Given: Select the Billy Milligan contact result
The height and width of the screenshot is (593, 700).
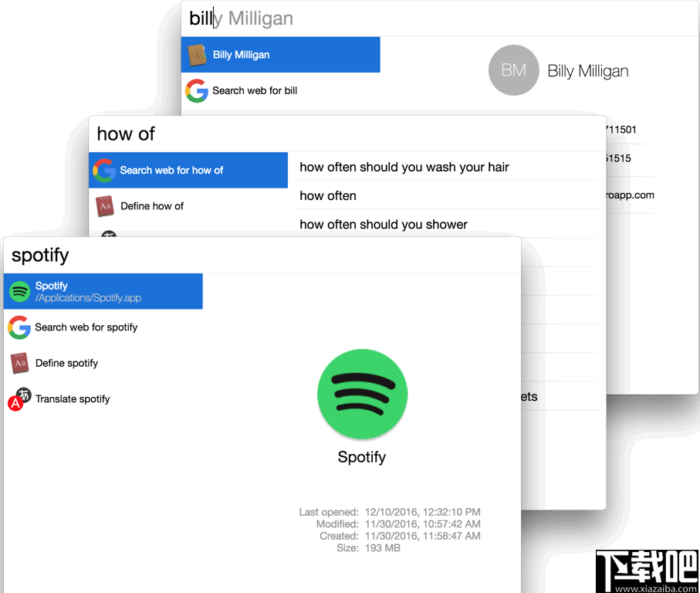Looking at the screenshot, I should (281, 55).
